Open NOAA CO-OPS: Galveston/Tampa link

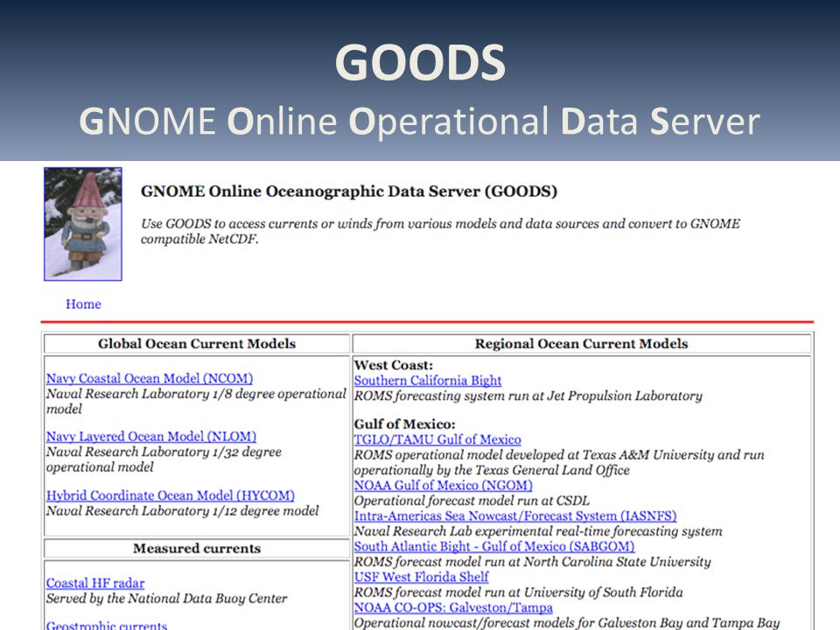(453, 607)
